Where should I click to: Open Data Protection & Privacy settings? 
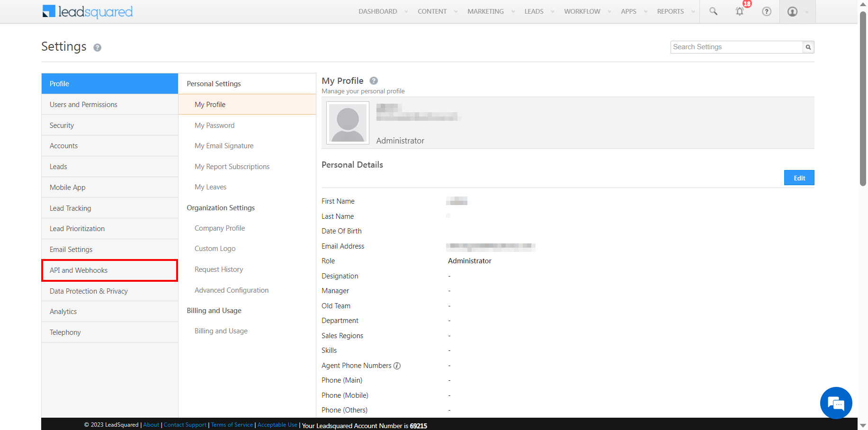[x=110, y=291]
